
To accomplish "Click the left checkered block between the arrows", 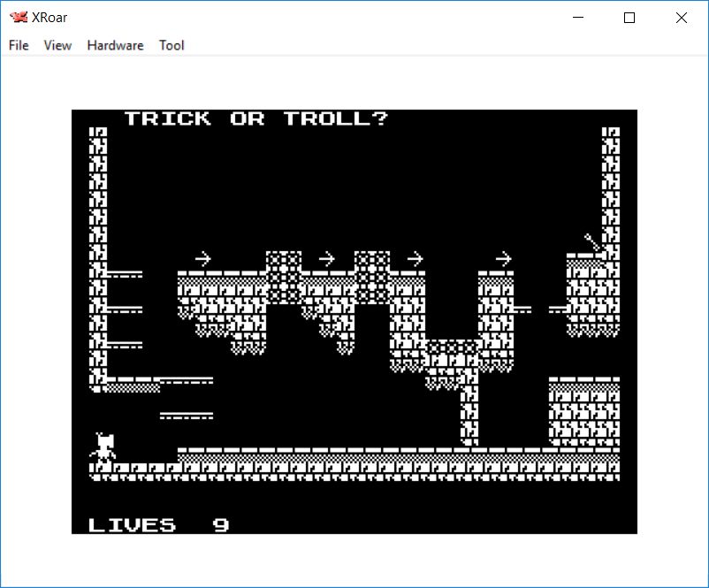I will click(x=284, y=277).
